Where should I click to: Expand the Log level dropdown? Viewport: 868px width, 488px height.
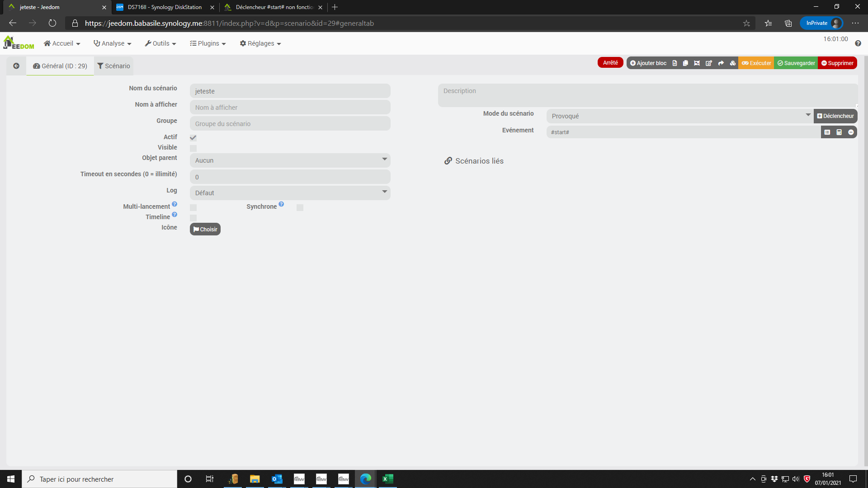pyautogui.click(x=290, y=193)
